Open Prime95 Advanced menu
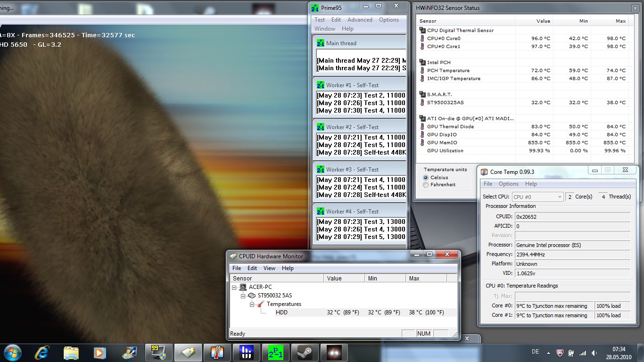 360,20
